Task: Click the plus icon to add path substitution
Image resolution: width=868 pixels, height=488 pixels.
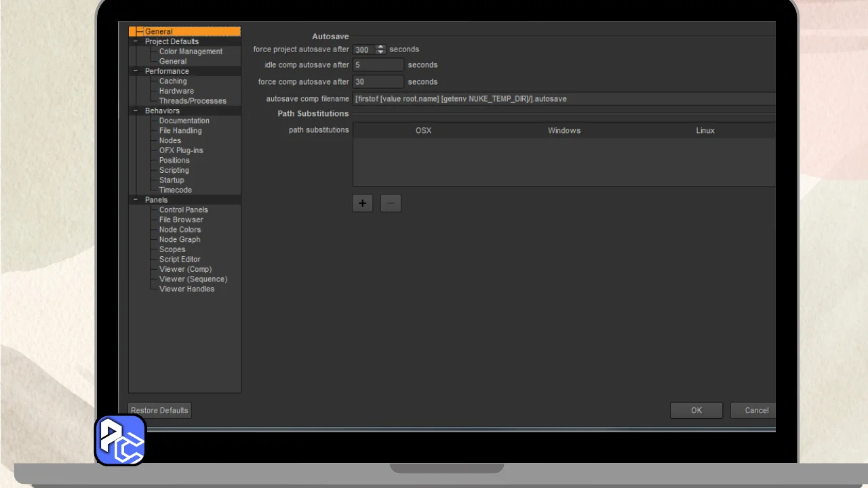Action: [x=363, y=203]
